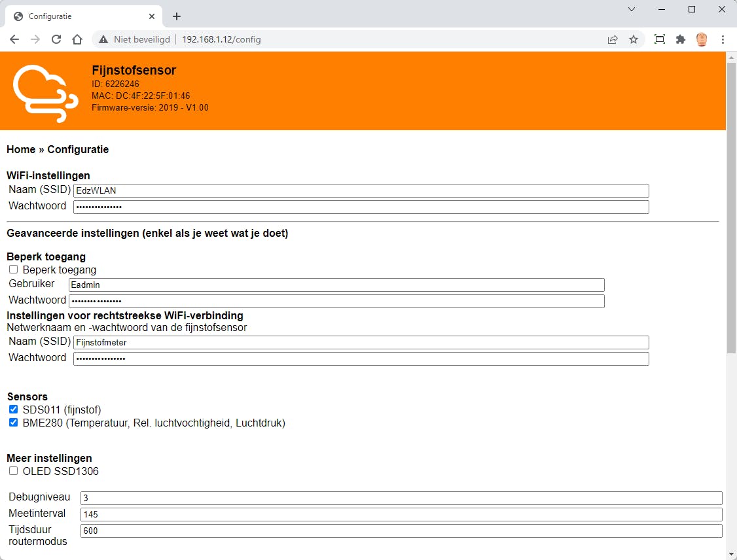Click the 'Meer instellingen' heading
The image size is (737, 560).
tap(49, 458)
